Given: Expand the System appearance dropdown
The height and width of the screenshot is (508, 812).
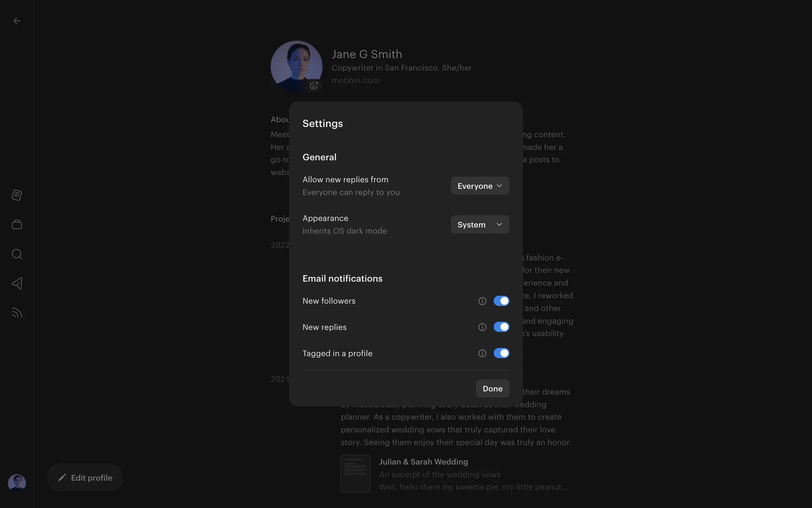Looking at the screenshot, I should tap(480, 225).
